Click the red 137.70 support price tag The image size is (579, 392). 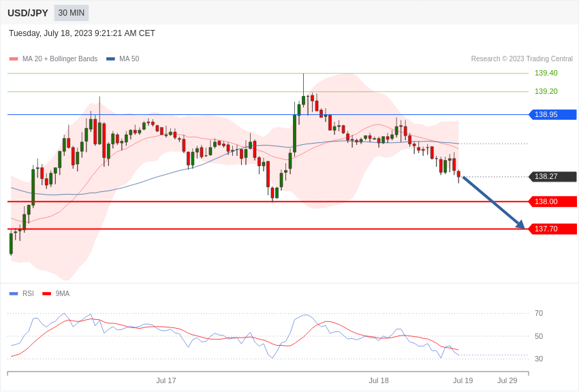553,229
